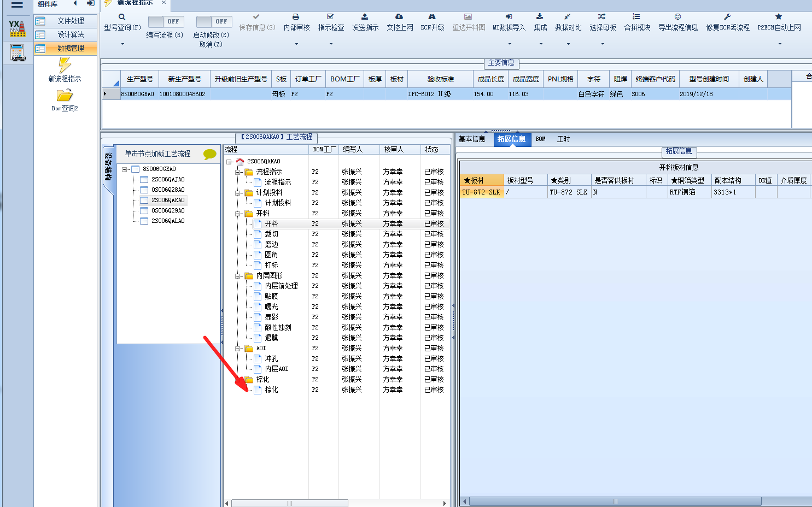Image resolution: width=812 pixels, height=507 pixels.
Task: Click 开料板材信息 horizontal scrollbar
Action: coord(615,501)
